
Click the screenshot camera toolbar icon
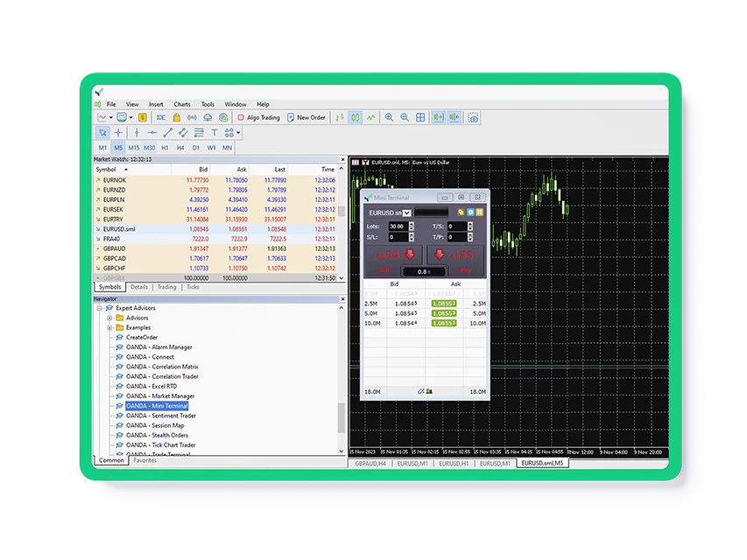pos(473,117)
